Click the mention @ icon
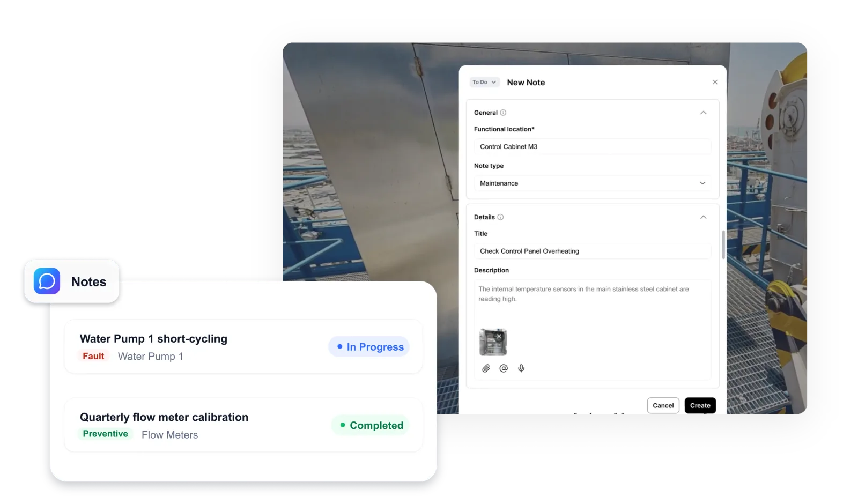858x504 pixels. (x=504, y=368)
